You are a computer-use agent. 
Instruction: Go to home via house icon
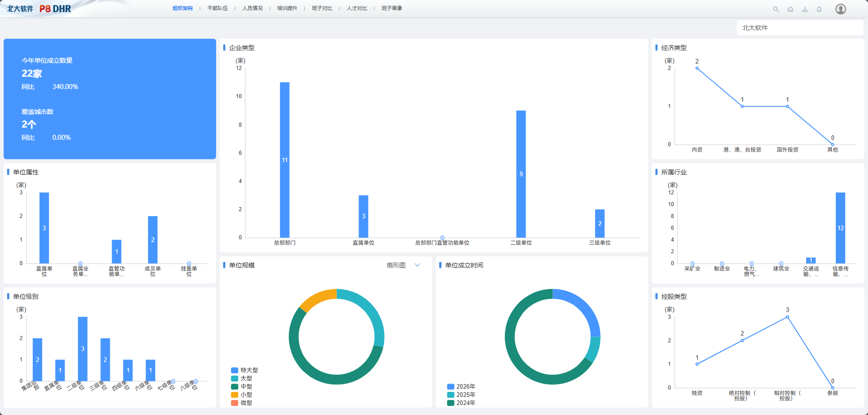click(x=790, y=9)
